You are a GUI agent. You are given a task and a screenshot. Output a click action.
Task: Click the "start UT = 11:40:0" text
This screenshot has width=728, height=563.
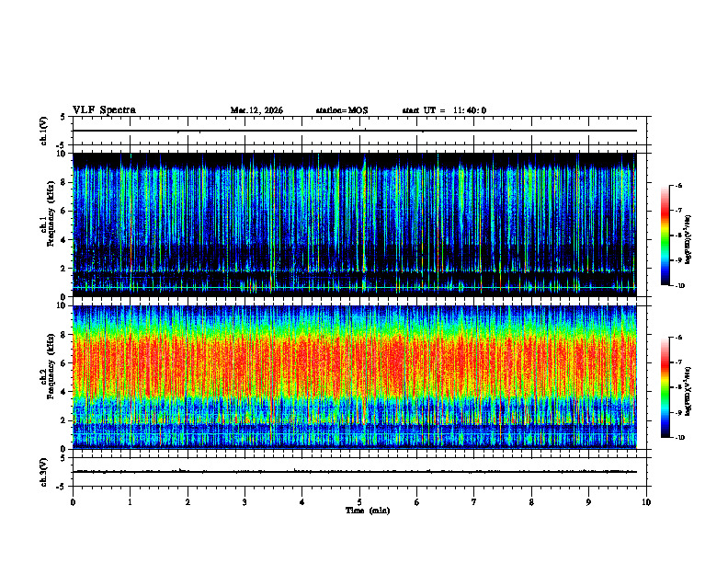pos(444,110)
